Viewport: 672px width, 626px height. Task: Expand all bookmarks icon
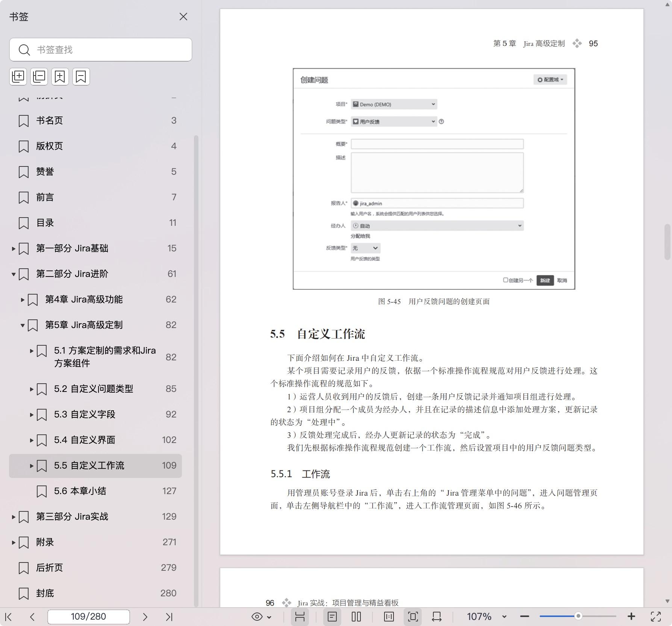click(x=18, y=77)
